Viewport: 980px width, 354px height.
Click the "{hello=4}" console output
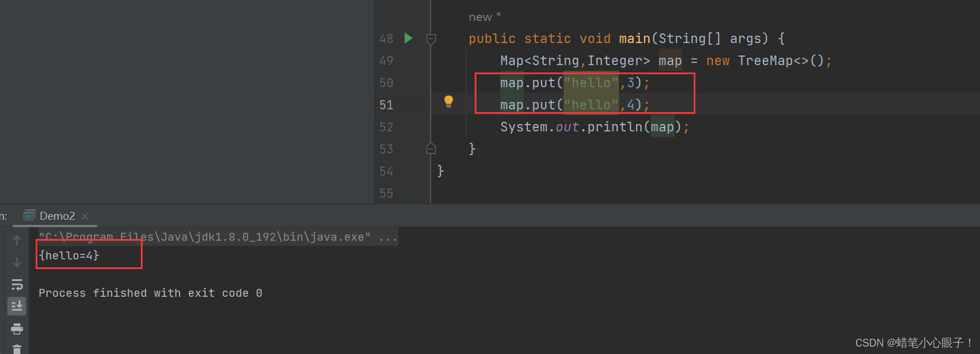(69, 255)
